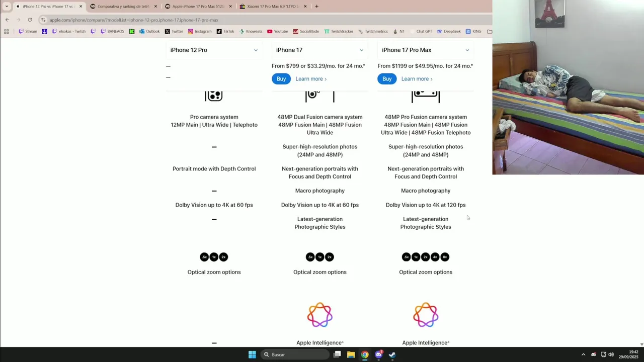This screenshot has height=362, width=644.
Task: Click 'Portrait mode with Depth Control' text
Action: [214, 169]
